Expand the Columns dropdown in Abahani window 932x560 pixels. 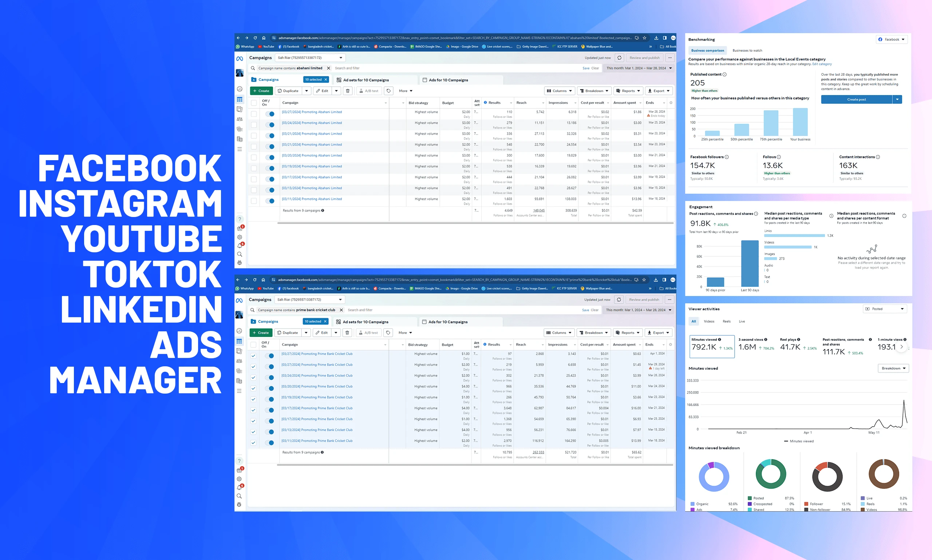560,91
